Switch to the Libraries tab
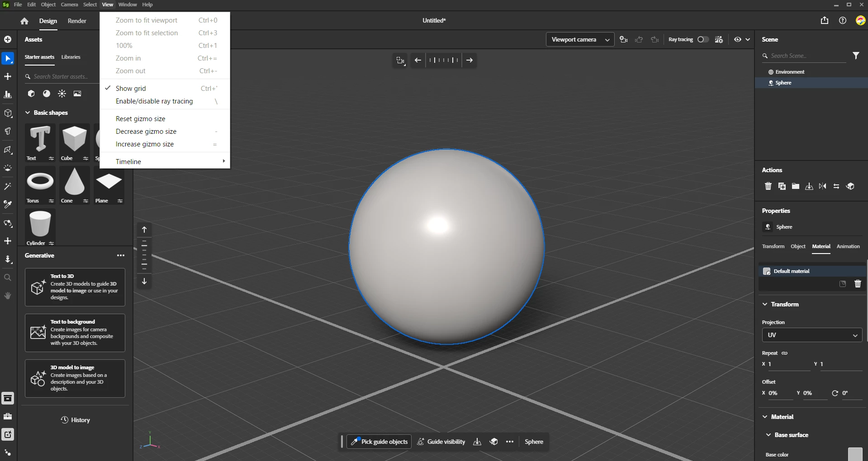The height and width of the screenshot is (461, 868). point(71,57)
